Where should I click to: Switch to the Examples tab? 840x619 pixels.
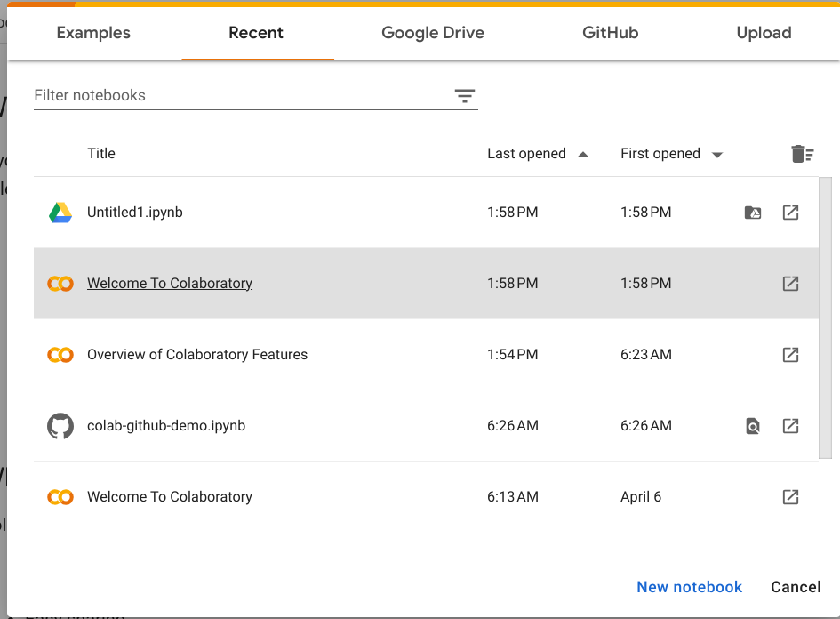[x=93, y=33]
